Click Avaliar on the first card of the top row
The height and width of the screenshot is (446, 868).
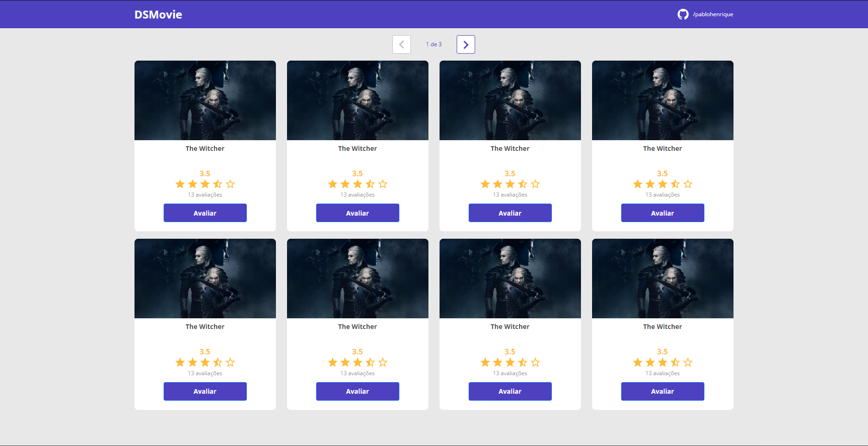(x=205, y=213)
